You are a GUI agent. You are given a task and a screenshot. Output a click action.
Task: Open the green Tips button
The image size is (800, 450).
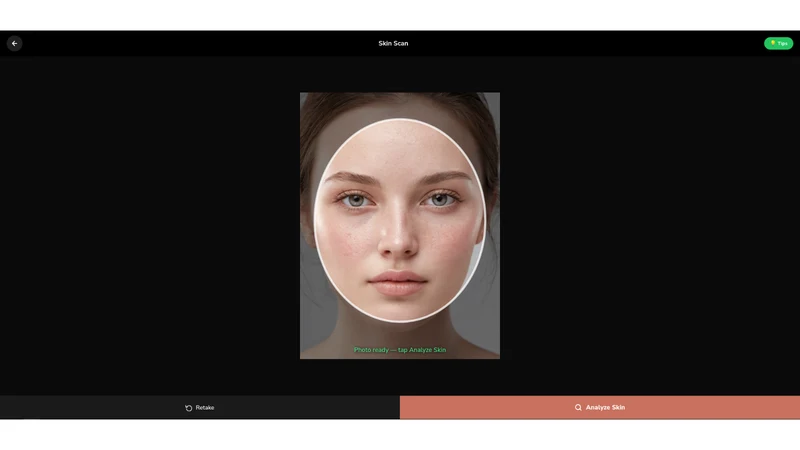[x=778, y=43]
